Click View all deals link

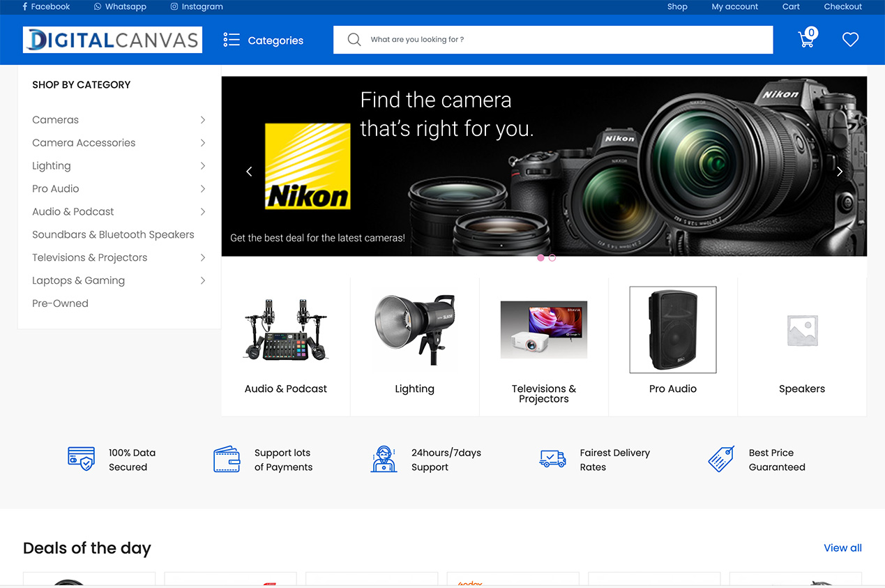842,548
